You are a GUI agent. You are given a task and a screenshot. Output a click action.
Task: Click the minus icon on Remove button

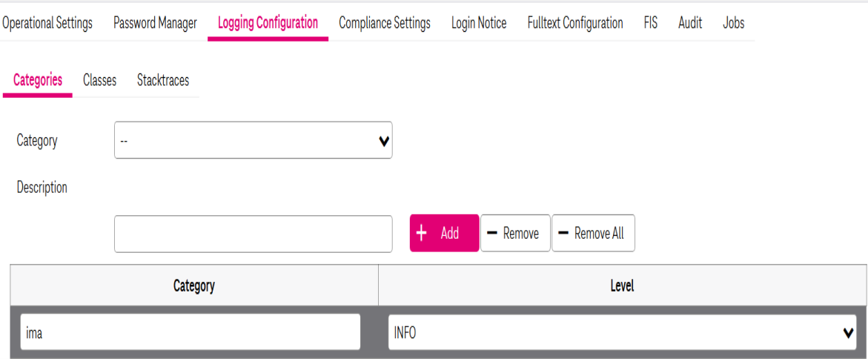(x=491, y=234)
